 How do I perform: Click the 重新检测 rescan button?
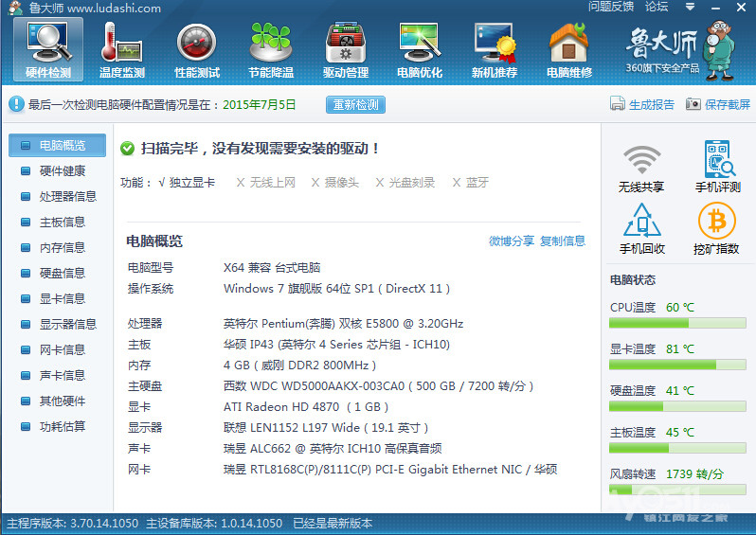(355, 105)
